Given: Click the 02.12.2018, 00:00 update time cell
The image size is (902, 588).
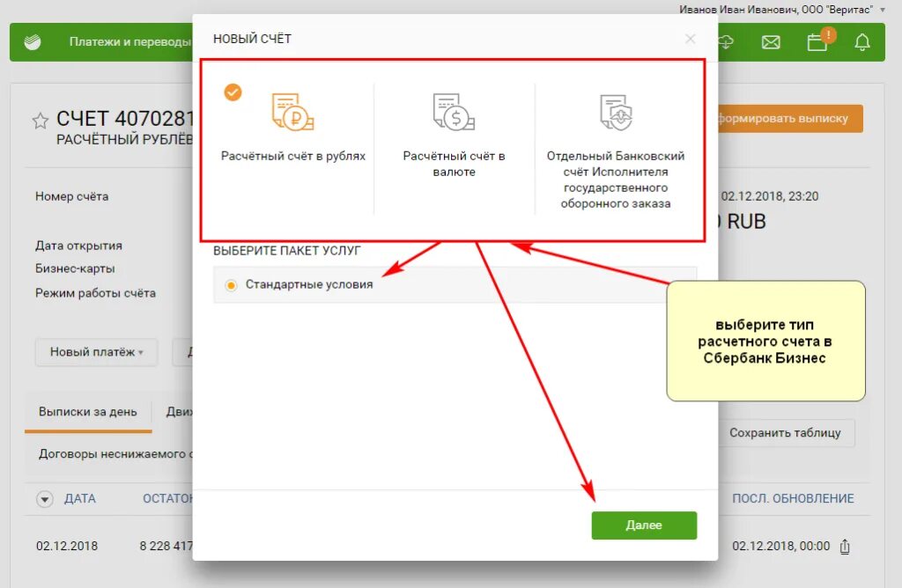Looking at the screenshot, I should click(780, 546).
